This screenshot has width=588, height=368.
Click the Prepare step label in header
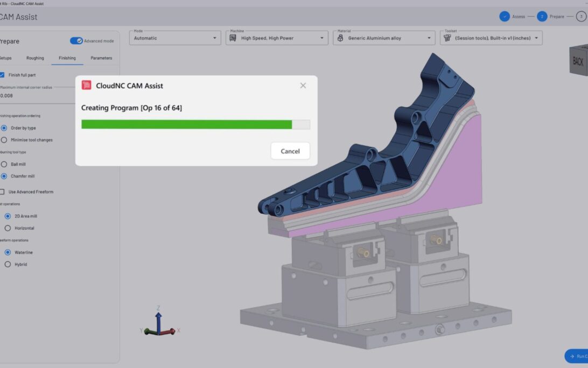(557, 17)
